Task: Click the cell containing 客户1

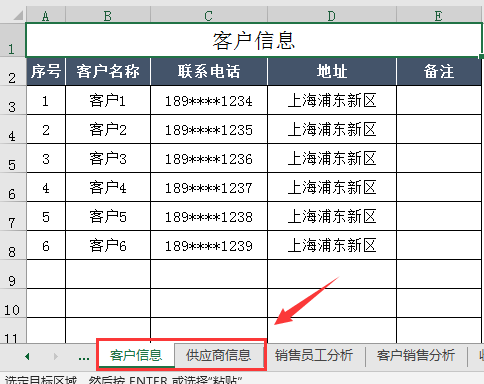Action: 108,101
